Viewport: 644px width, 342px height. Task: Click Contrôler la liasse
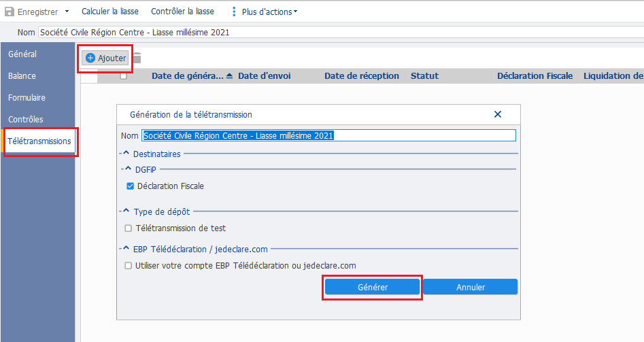tap(182, 12)
